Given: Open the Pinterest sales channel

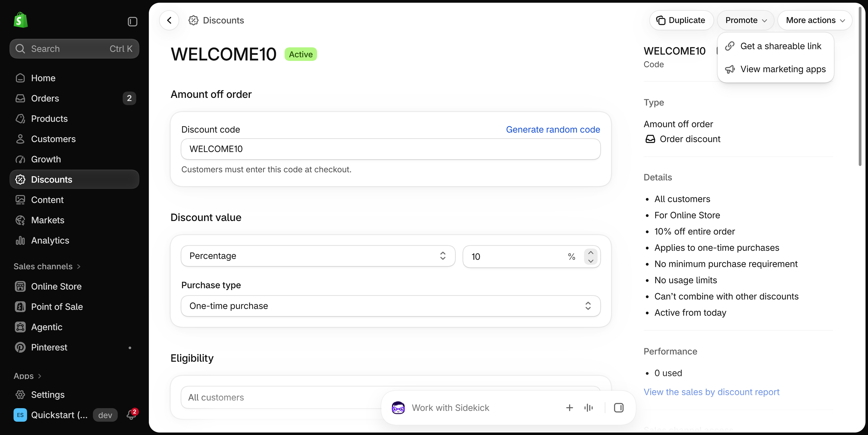Looking at the screenshot, I should point(74,347).
